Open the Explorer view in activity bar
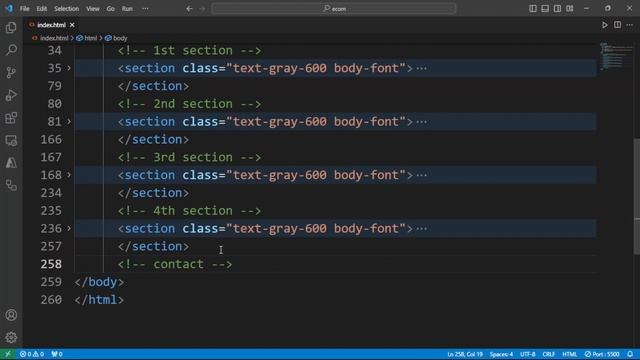 point(11,27)
